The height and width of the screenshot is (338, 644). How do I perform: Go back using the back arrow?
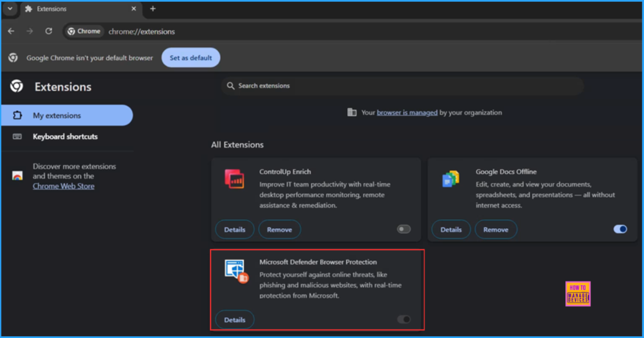(11, 31)
